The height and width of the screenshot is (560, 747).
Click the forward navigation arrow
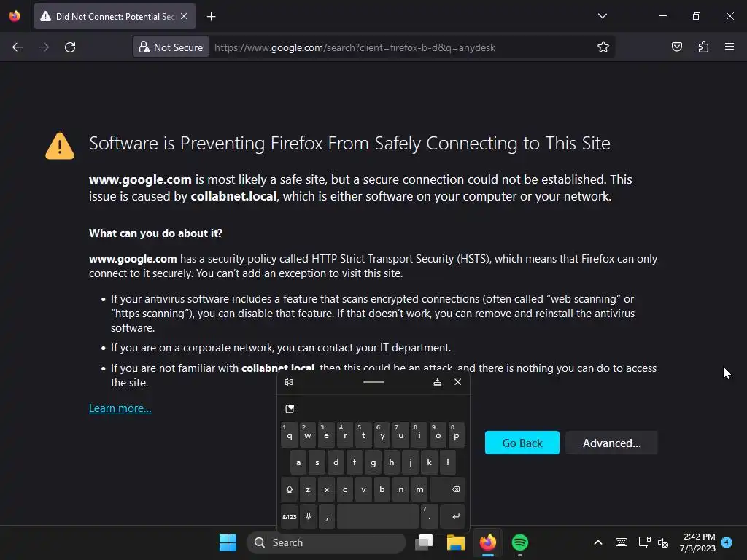tap(44, 47)
